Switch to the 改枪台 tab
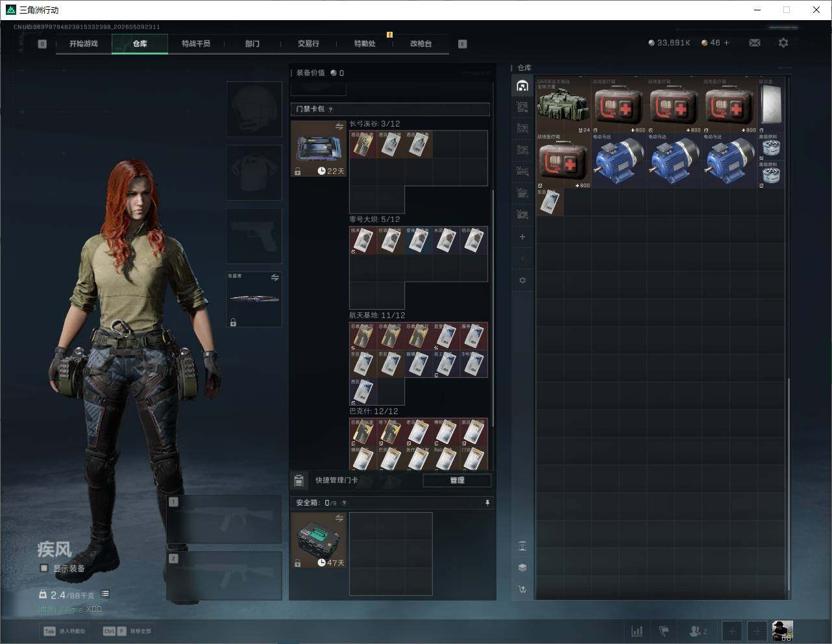This screenshot has height=644, width=832. point(421,43)
